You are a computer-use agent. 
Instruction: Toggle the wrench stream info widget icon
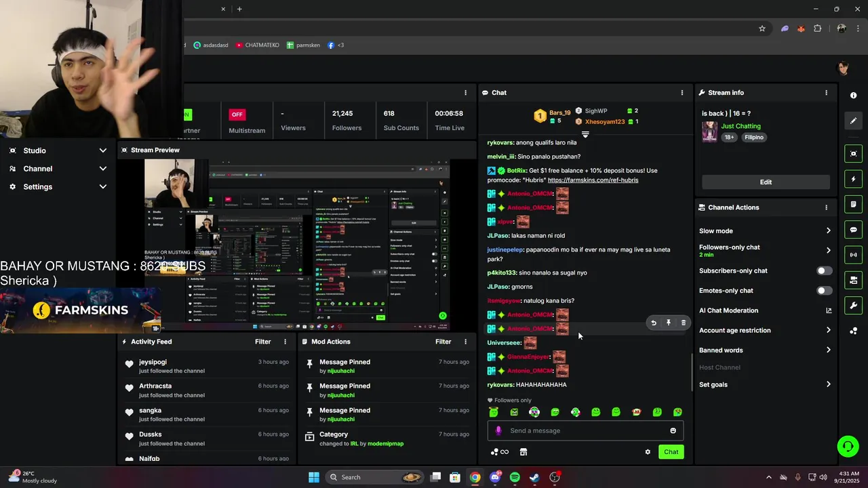(x=854, y=305)
